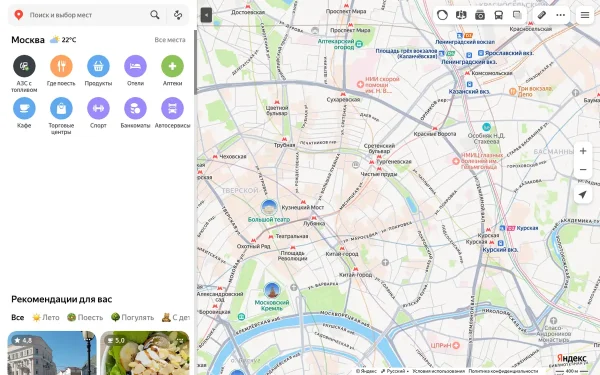Click the Курский вокзал station label
600x375 pixels.
500,249
